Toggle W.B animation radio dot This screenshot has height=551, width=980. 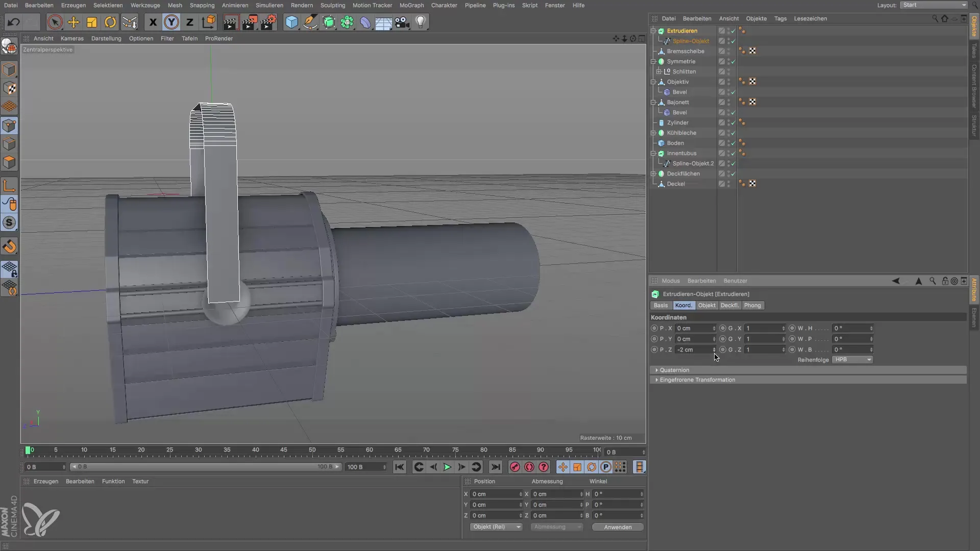792,350
